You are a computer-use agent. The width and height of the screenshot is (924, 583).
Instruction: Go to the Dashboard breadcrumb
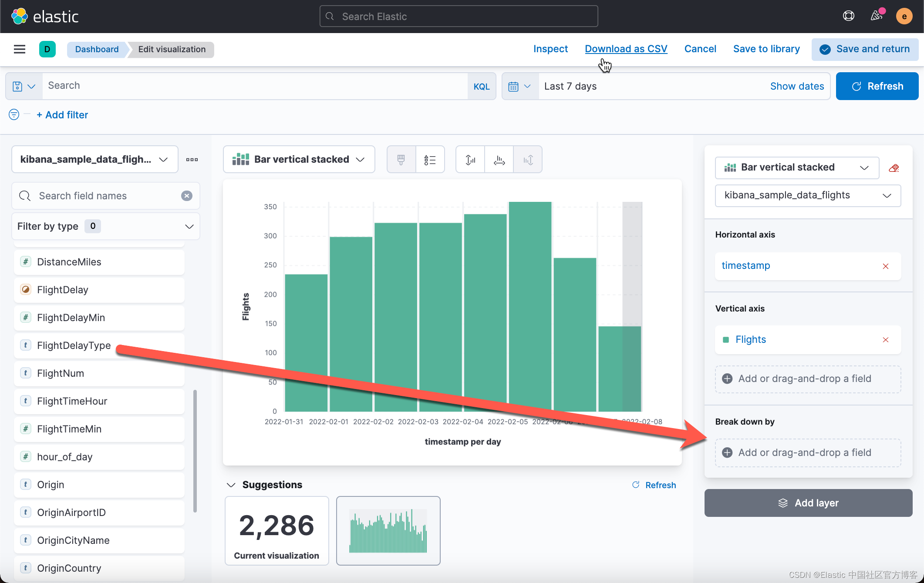point(97,49)
